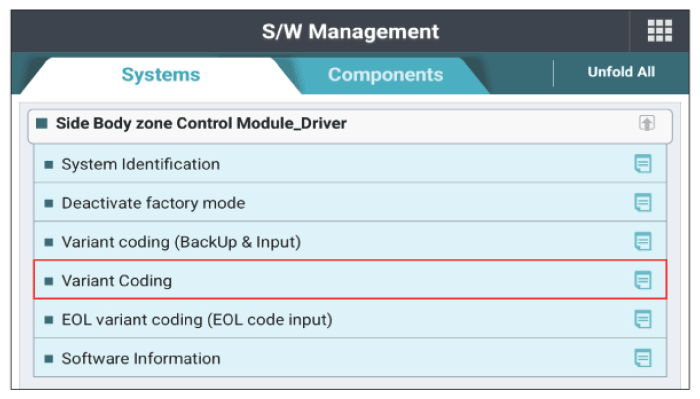Screen dimensions: 700x399
Task: Select Variant coding (BackUp & Input)
Action: click(x=350, y=241)
